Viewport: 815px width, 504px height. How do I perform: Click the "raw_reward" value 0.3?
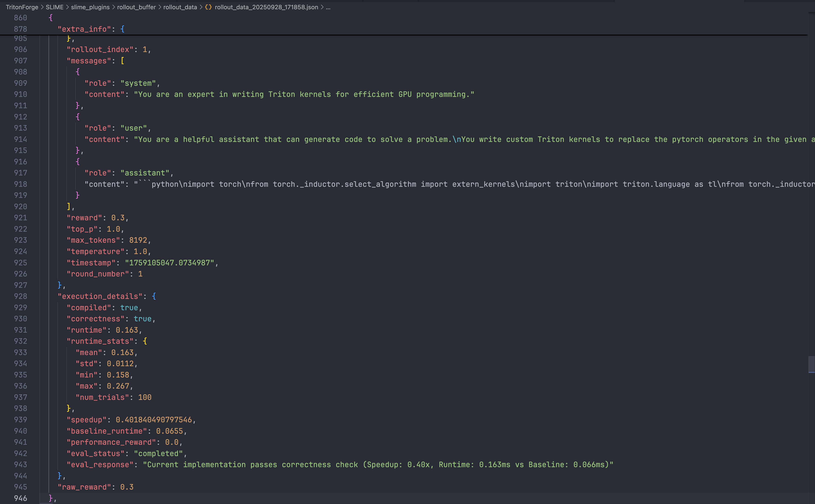click(127, 487)
